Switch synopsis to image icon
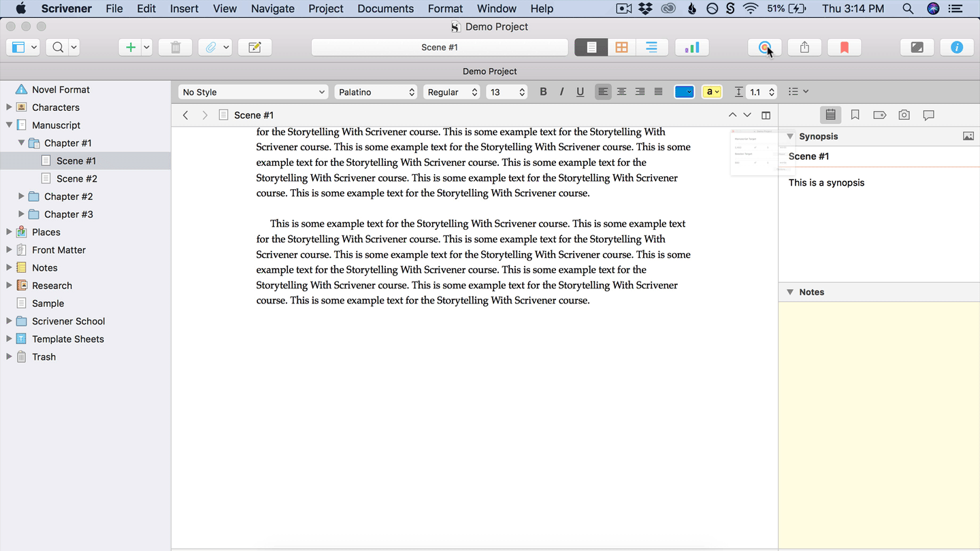Image resolution: width=980 pixels, height=551 pixels. (x=968, y=136)
